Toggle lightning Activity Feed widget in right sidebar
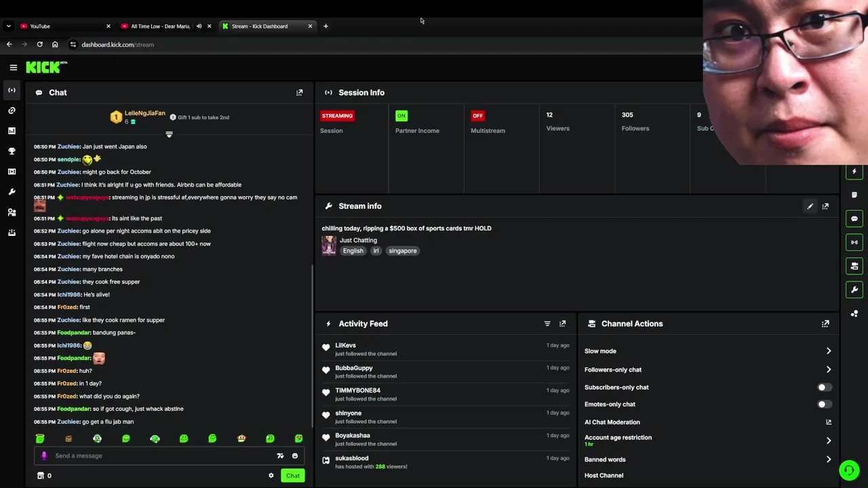868x488 pixels. tap(854, 171)
